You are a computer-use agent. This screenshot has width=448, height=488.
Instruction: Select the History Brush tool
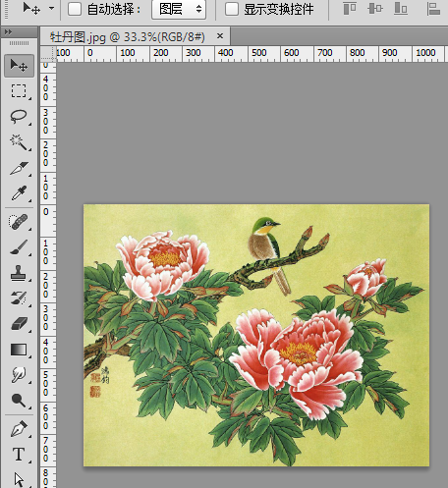(19, 298)
